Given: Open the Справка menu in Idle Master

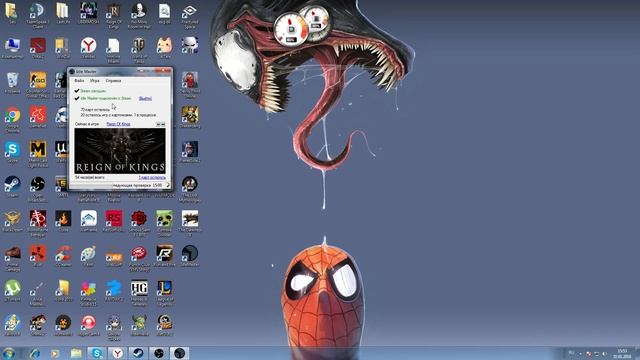Looking at the screenshot, I should click(x=113, y=81).
